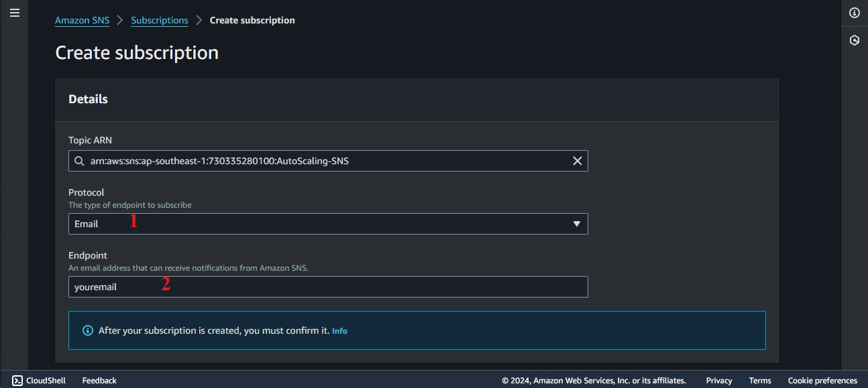The width and height of the screenshot is (868, 388).
Task: Open the Privacy footer link
Action: coord(719,381)
